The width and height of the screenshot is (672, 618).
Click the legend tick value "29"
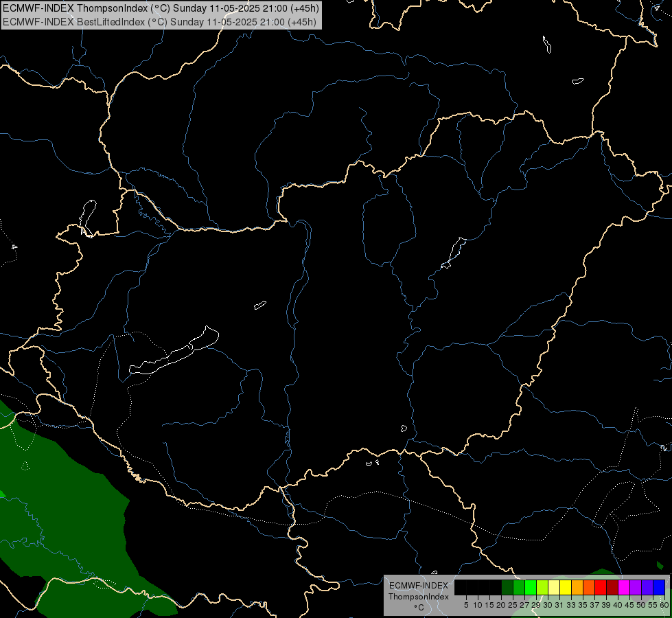point(536,605)
